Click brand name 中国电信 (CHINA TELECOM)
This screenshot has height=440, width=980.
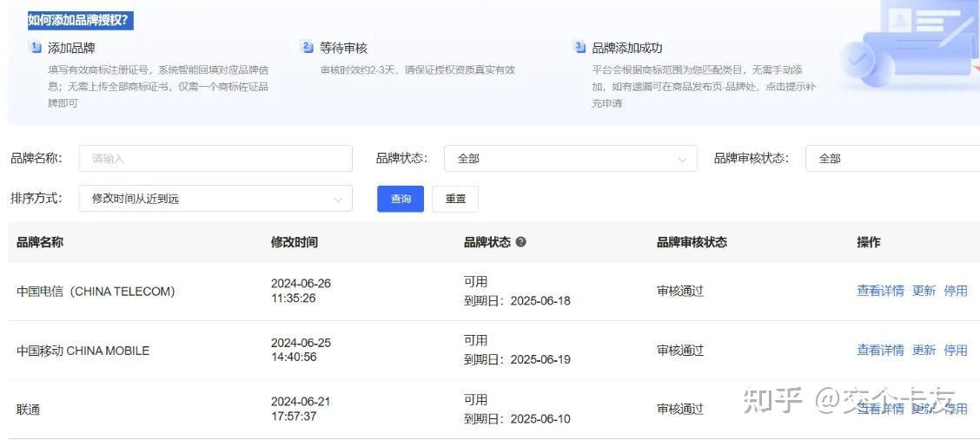click(96, 292)
